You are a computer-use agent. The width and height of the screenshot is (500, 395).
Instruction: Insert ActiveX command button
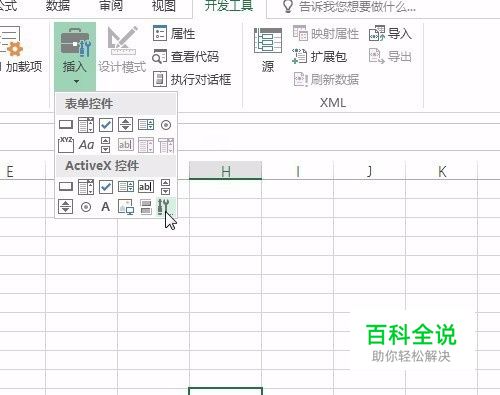[66, 187]
